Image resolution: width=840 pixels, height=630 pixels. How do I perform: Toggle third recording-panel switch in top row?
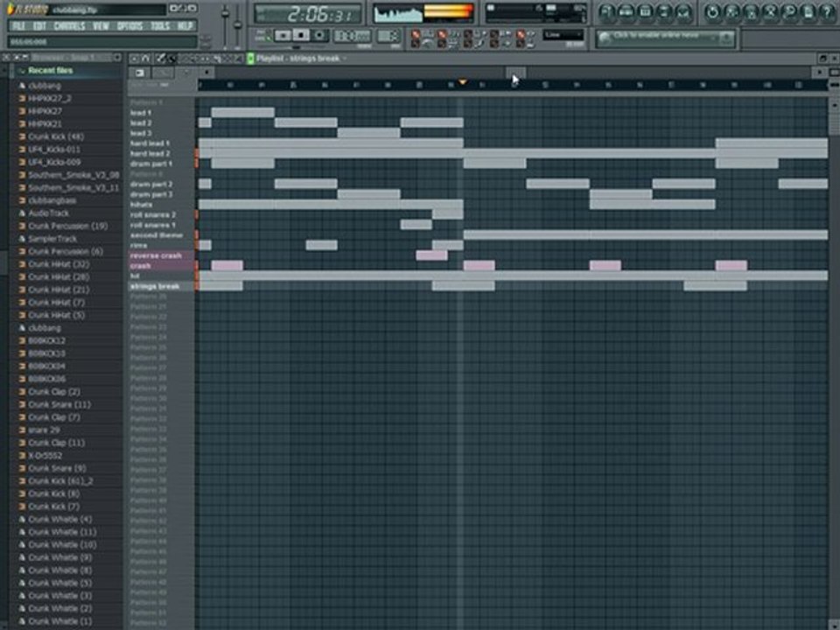tap(468, 34)
